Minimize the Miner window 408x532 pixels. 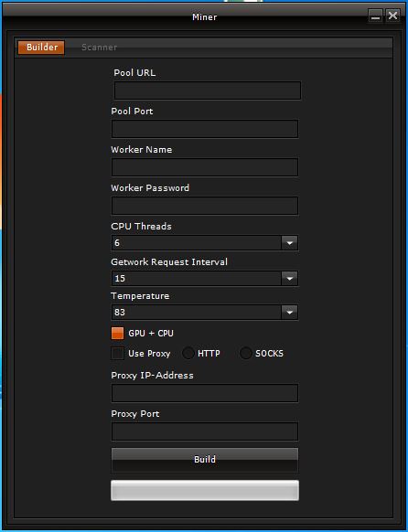[x=375, y=16]
